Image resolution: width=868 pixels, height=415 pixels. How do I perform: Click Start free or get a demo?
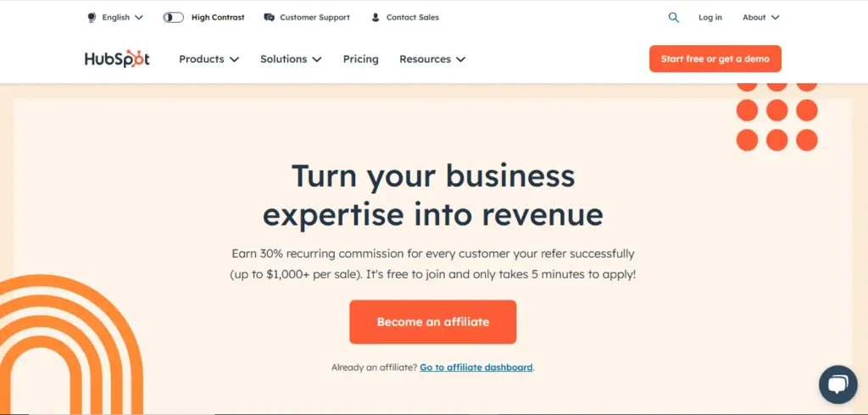[x=715, y=59]
